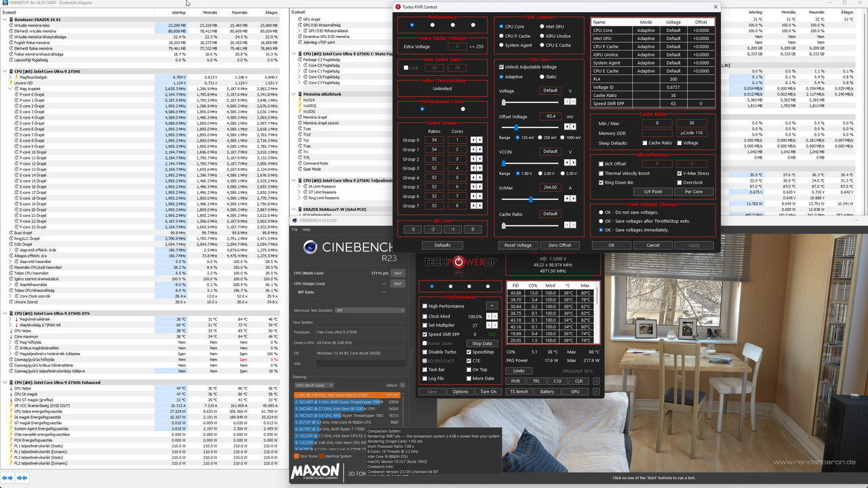868x488 pixels.
Task: Toggle the V-Max Stress checkbox
Action: 679,173
